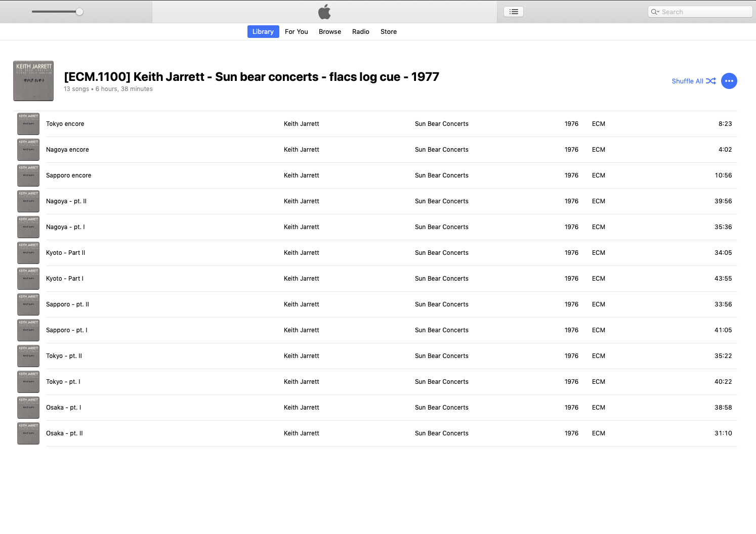The image size is (756, 534).
Task: Click Keith Jarrett artist in Osaka - pt. II row
Action: [302, 433]
